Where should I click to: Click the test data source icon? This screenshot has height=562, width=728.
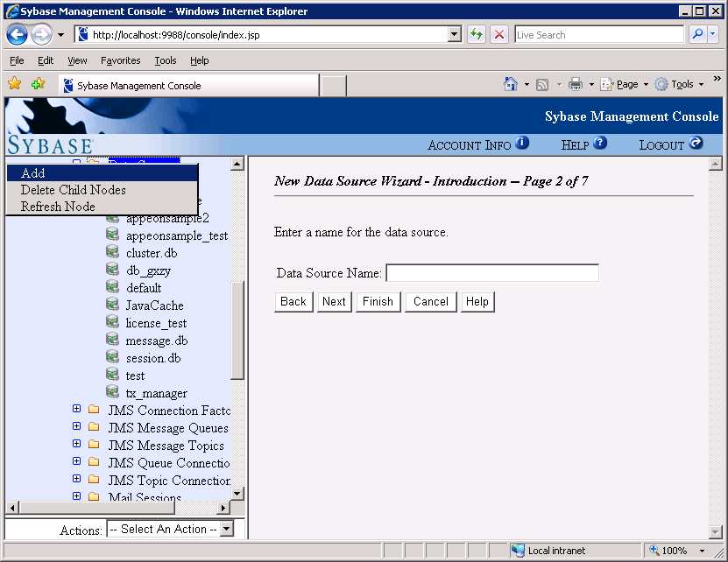112,375
